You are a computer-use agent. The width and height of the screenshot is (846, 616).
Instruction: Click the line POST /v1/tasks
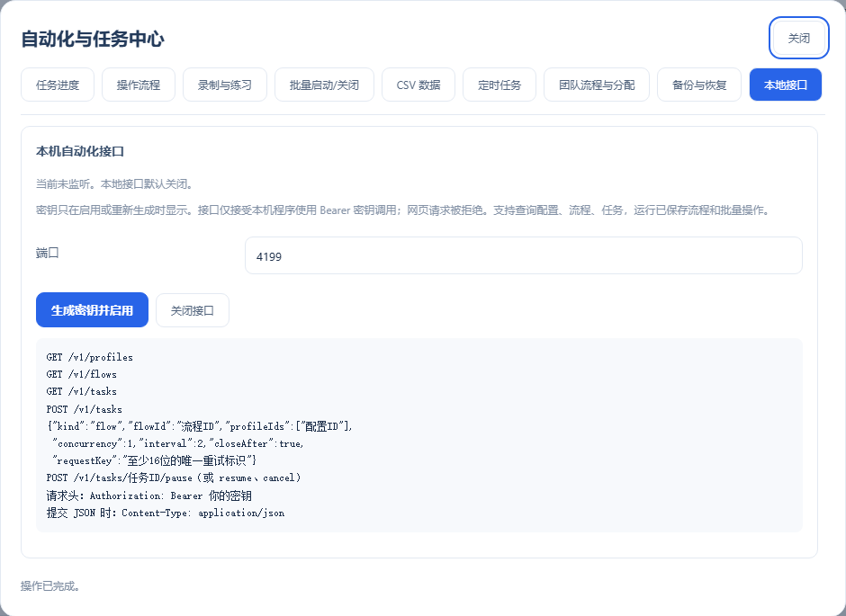[85, 409]
